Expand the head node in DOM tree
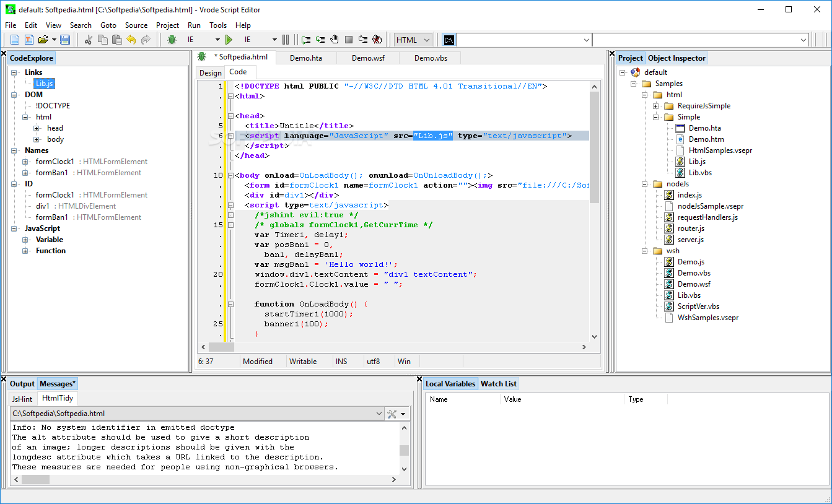The image size is (832, 504). point(37,128)
